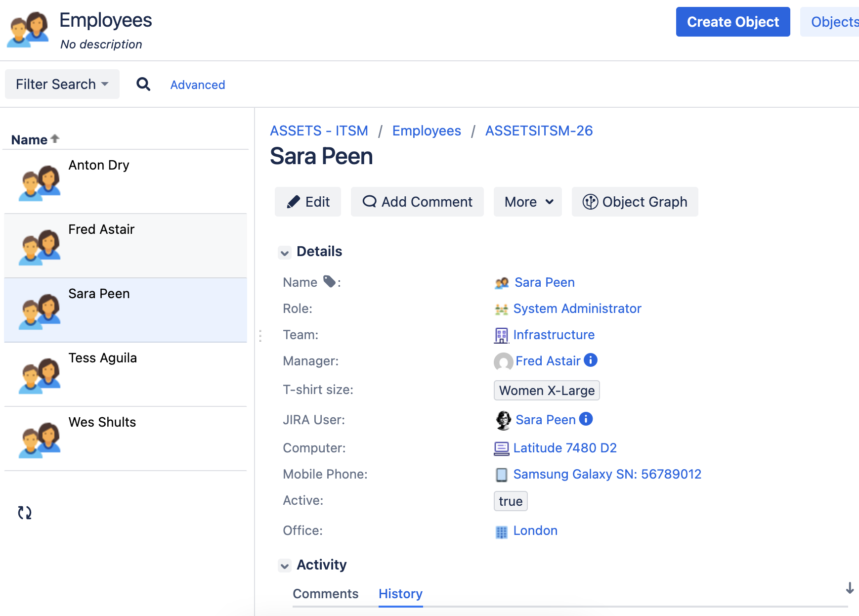Click the computer icon before Latitude 7480 D2
The image size is (859, 616).
(x=502, y=448)
